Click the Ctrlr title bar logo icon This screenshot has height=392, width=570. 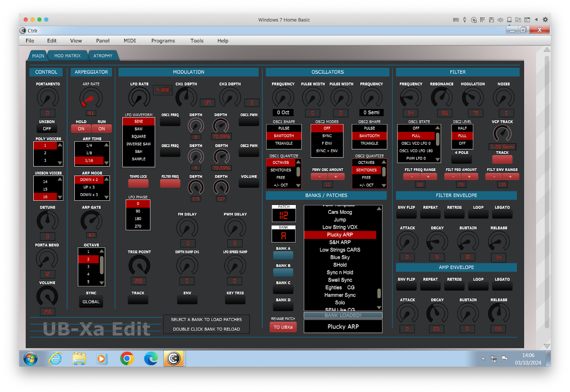coord(23,31)
